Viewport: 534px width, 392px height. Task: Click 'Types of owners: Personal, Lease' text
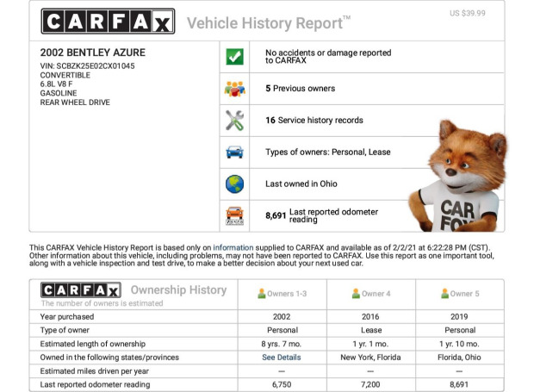pos(327,152)
